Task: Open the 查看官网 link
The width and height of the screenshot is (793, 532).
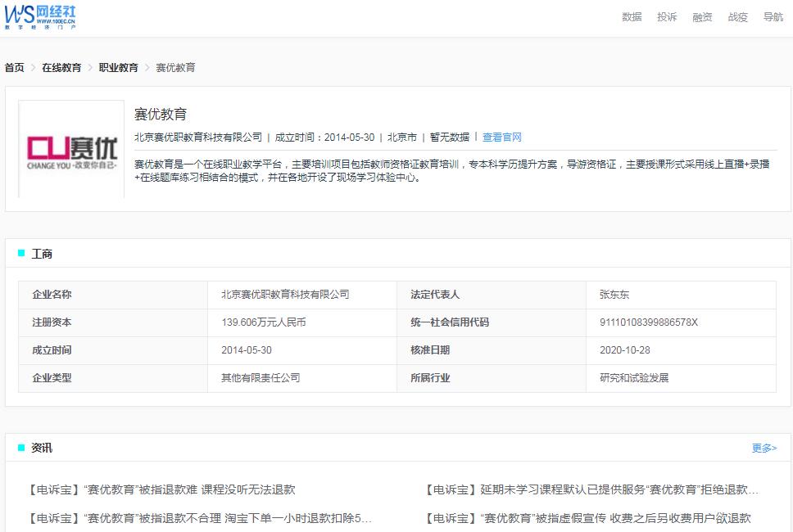Action: pos(502,137)
